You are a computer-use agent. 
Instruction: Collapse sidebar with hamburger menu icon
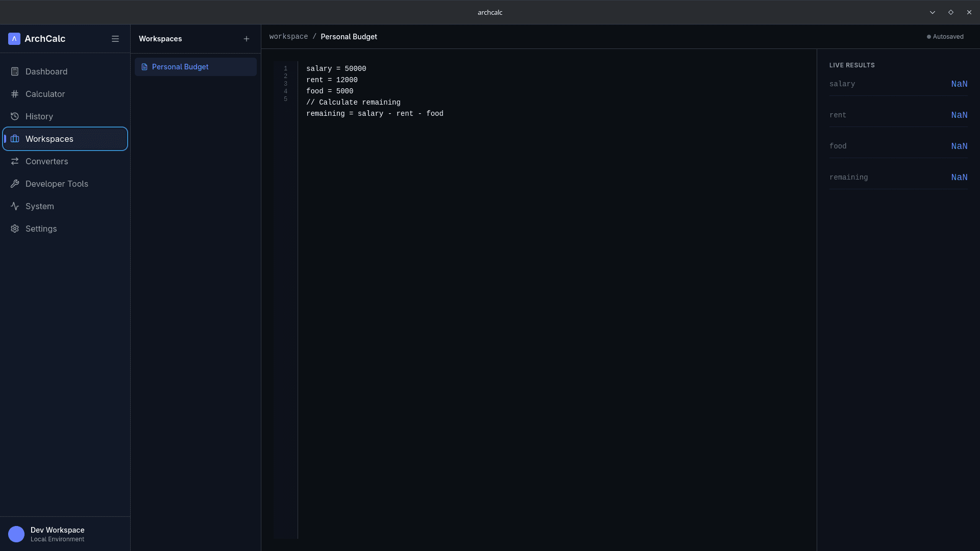[115, 39]
